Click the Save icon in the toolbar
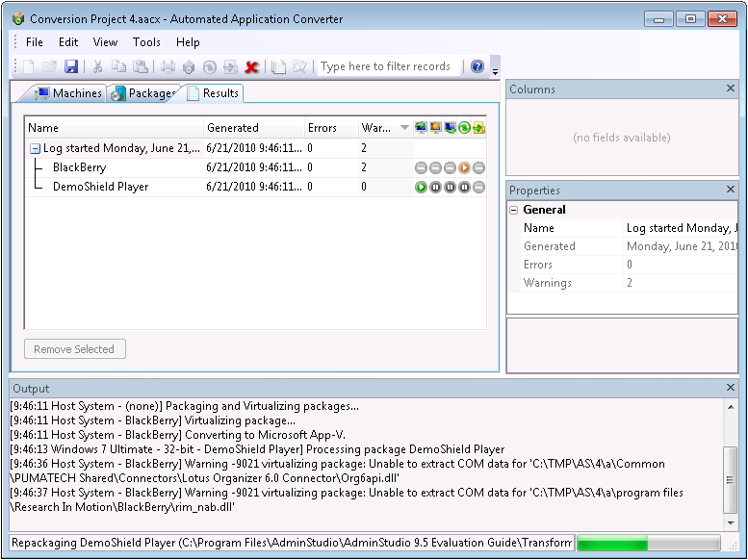Screen dimensions: 748x560 71,67
